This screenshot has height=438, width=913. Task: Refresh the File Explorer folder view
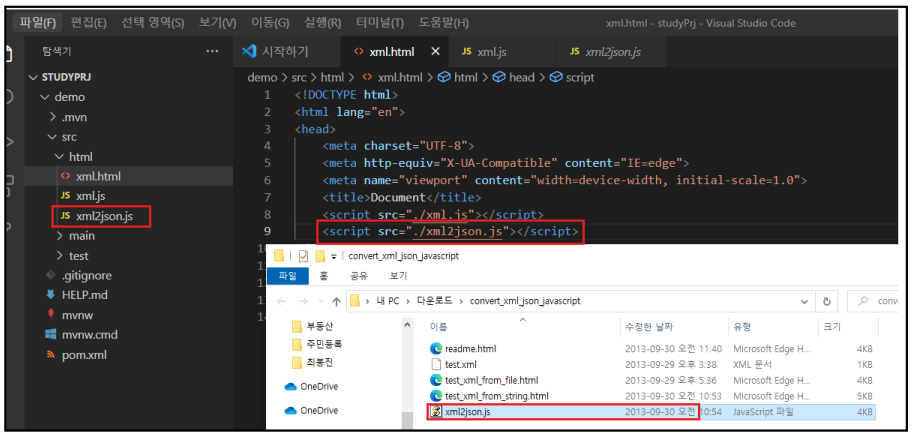(826, 302)
